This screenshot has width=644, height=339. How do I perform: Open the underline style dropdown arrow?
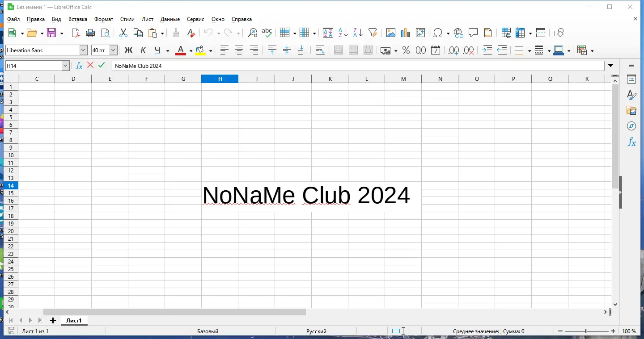(168, 51)
